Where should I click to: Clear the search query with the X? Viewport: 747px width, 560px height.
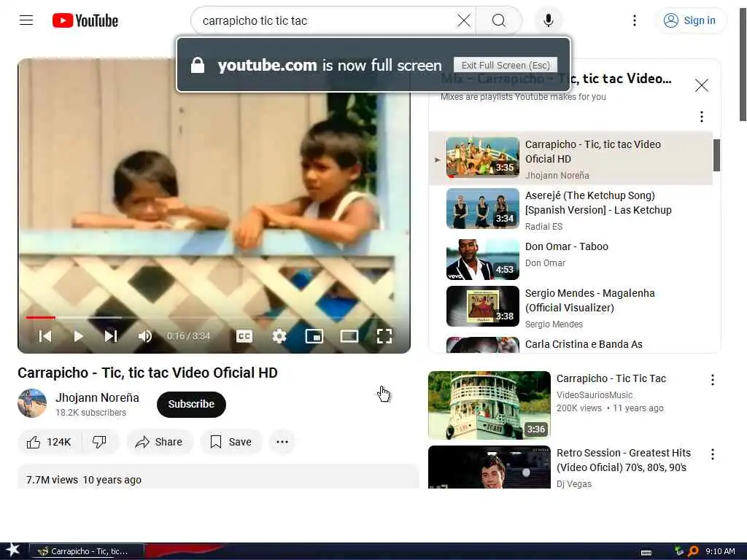pos(463,20)
